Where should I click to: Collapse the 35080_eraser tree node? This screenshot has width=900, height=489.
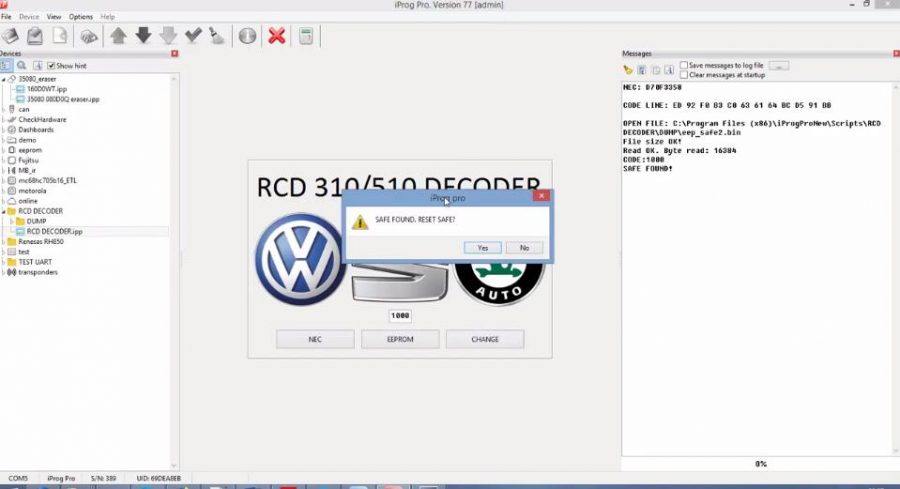(3, 79)
